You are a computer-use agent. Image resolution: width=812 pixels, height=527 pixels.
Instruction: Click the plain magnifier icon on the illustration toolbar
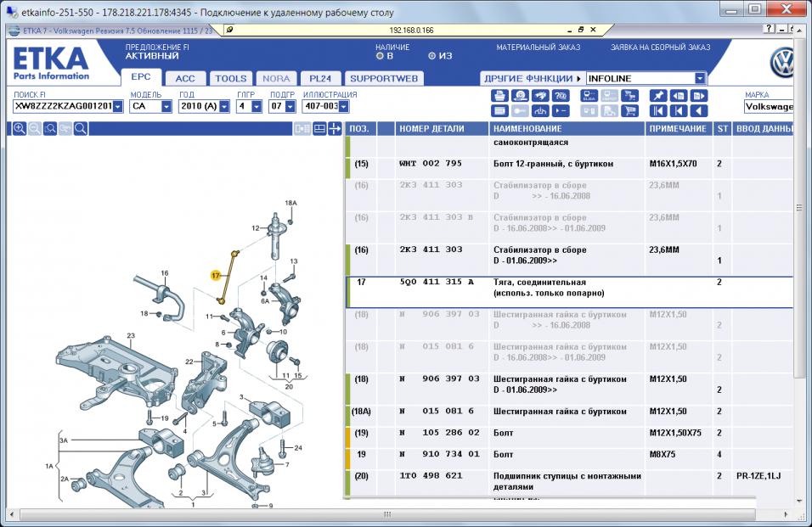(x=81, y=129)
